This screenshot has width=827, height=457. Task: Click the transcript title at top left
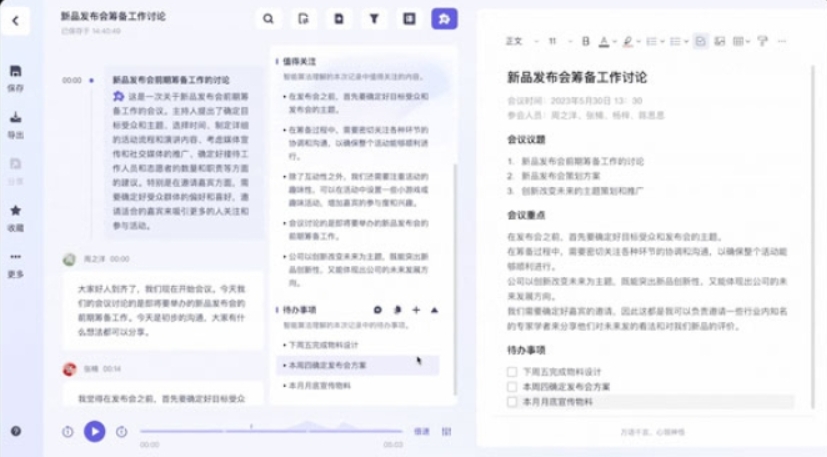coord(113,16)
